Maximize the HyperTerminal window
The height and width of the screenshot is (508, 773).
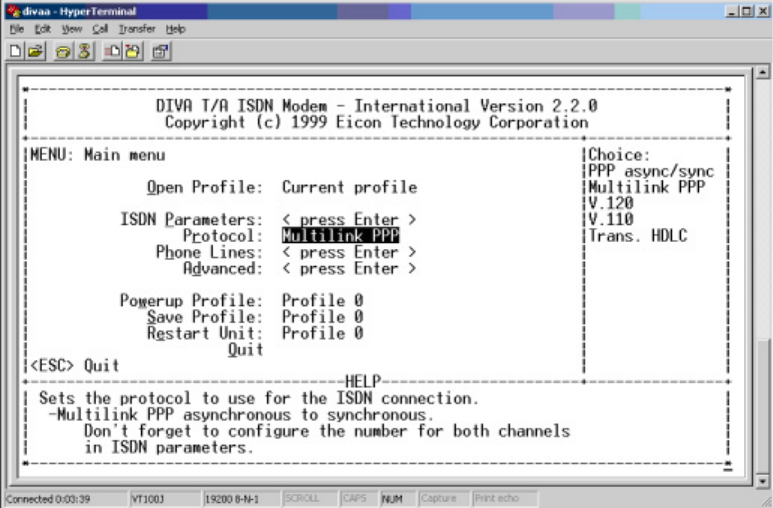pyautogui.click(x=747, y=11)
